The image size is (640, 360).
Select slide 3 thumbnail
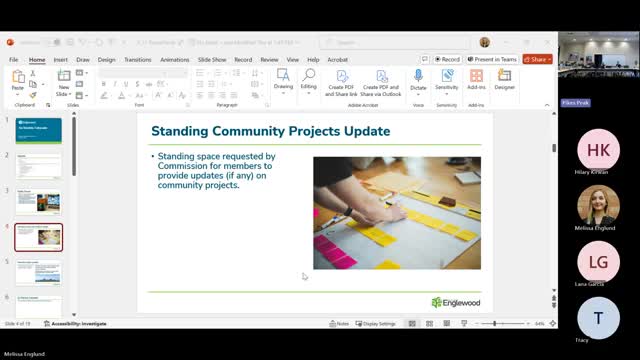click(x=39, y=202)
